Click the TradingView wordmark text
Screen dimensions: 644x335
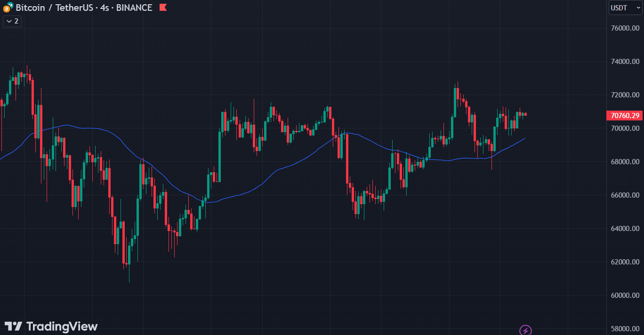(x=62, y=327)
